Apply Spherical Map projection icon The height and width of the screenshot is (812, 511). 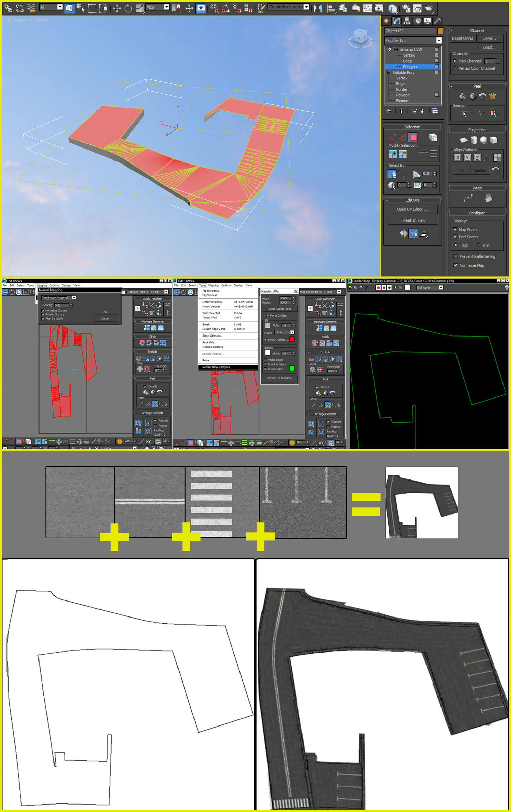pyautogui.click(x=483, y=140)
